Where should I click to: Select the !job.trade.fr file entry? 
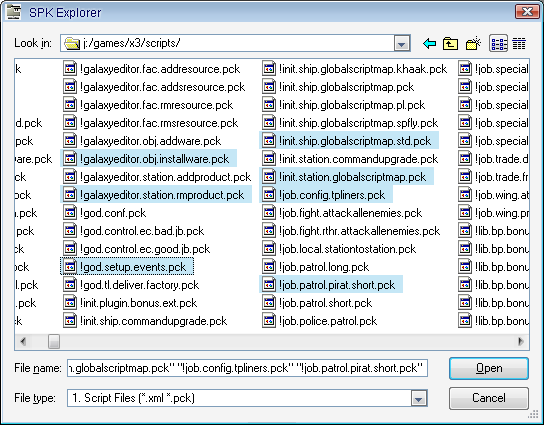[x=494, y=177]
